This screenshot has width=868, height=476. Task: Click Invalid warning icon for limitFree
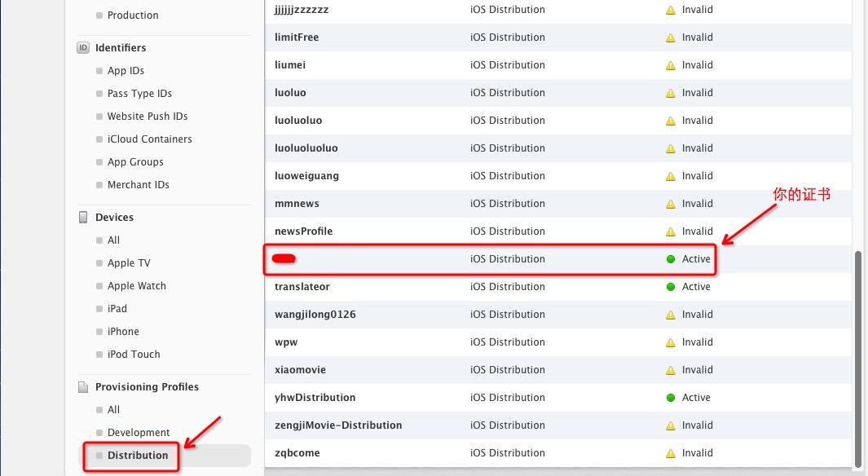click(x=671, y=37)
